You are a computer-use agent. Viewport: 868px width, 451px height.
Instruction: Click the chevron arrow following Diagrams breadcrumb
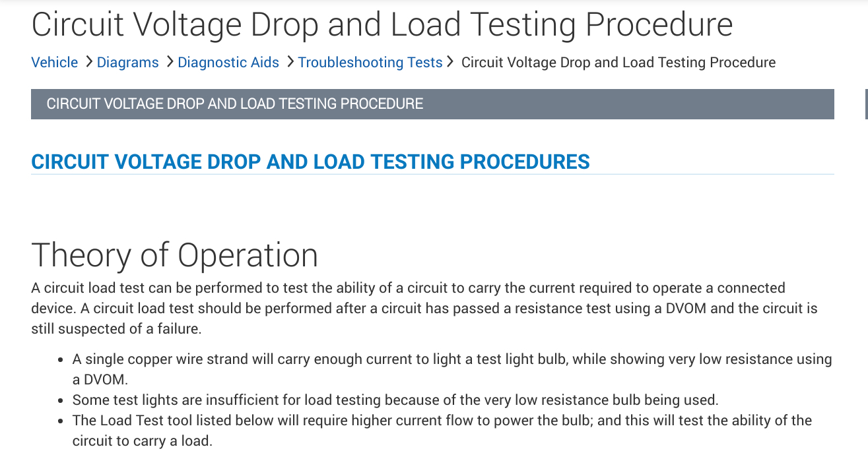pyautogui.click(x=169, y=62)
